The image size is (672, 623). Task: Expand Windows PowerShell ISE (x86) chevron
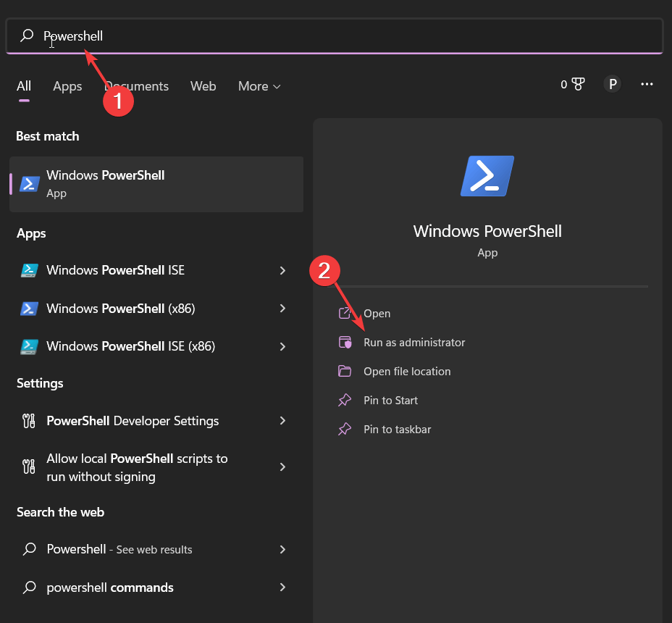[x=282, y=346]
